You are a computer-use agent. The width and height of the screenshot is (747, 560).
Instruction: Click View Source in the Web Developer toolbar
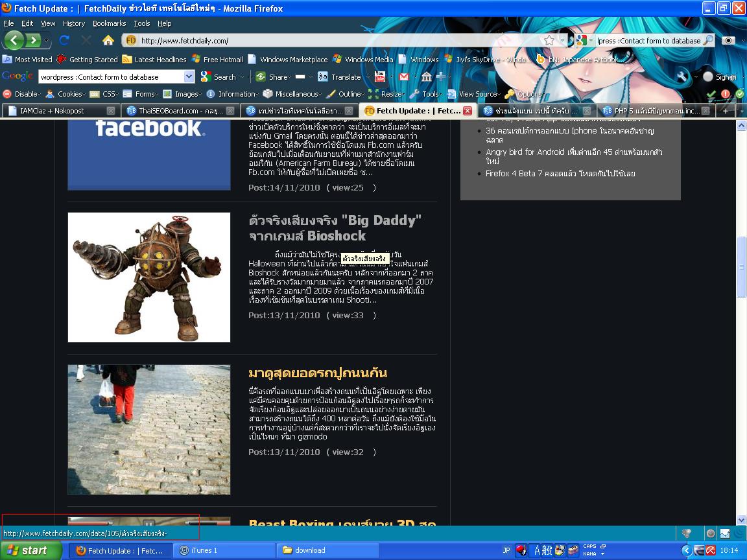[473, 94]
